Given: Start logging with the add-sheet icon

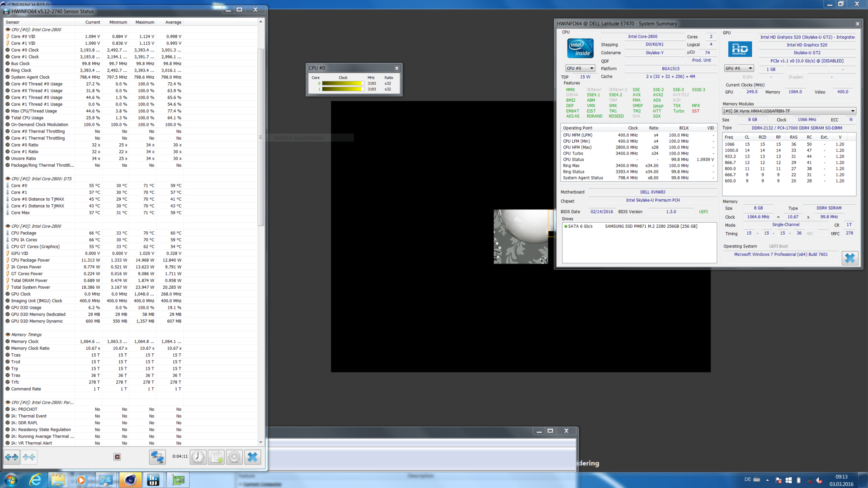Looking at the screenshot, I should (216, 457).
